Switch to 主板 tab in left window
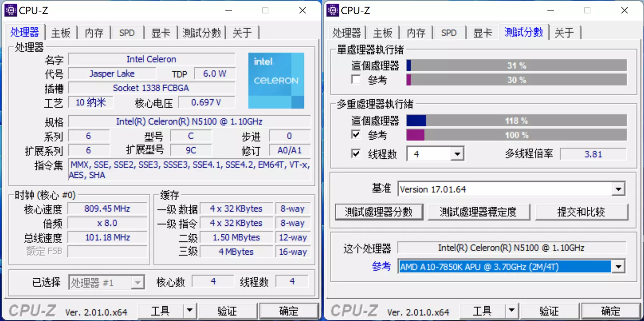The width and height of the screenshot is (644, 321). pyautogui.click(x=60, y=33)
